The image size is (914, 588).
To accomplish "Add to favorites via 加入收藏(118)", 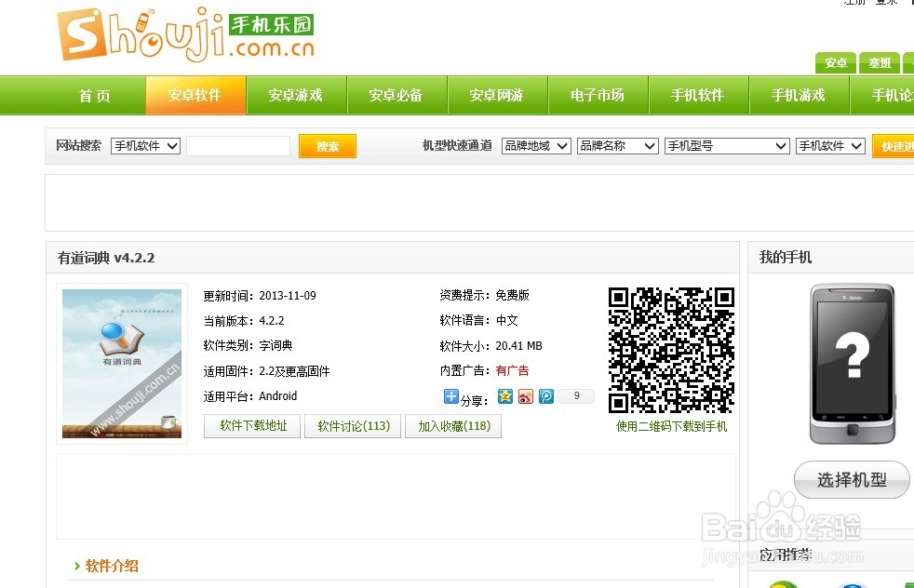I will click(453, 426).
